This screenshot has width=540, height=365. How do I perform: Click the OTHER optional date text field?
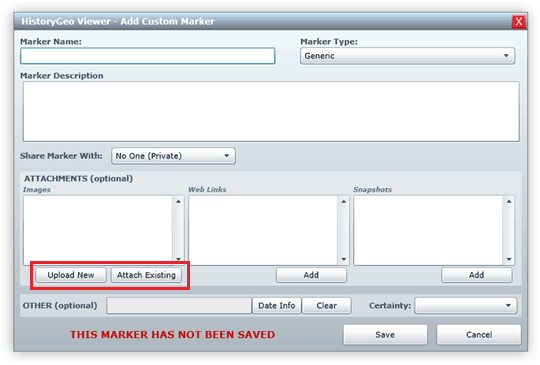[x=179, y=306]
